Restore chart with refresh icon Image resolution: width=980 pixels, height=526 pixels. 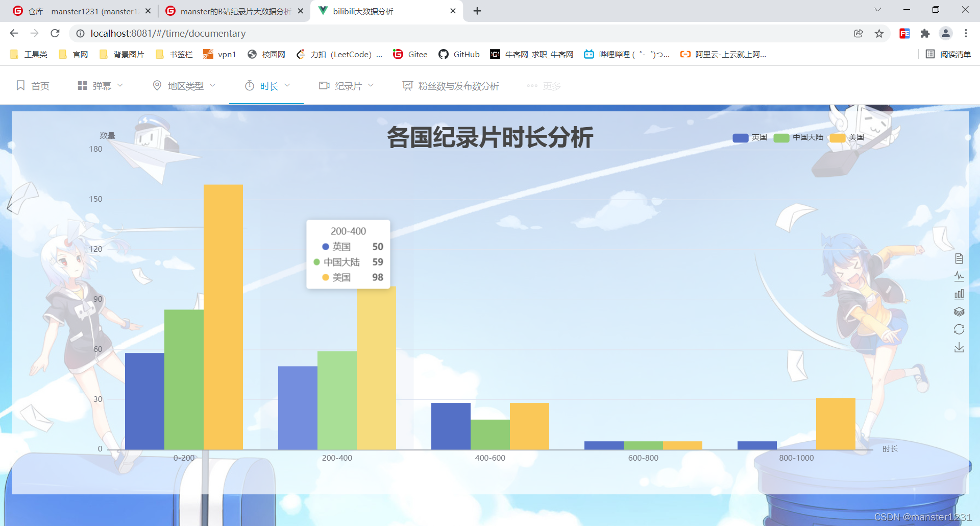pos(959,329)
